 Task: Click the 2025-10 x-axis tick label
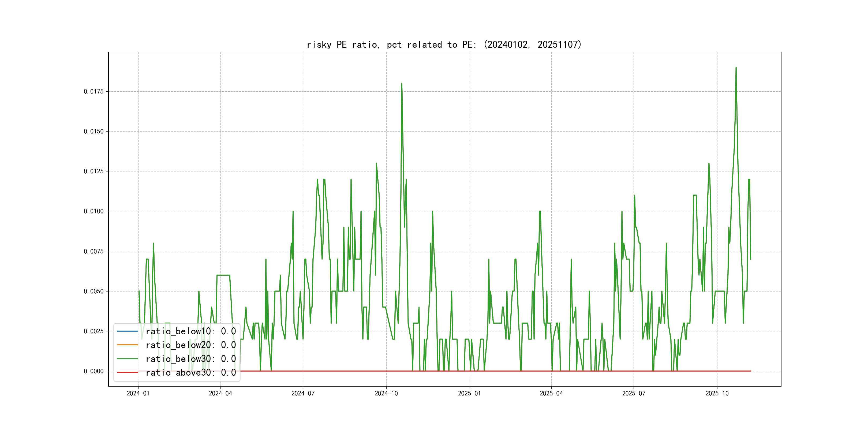pyautogui.click(x=717, y=394)
